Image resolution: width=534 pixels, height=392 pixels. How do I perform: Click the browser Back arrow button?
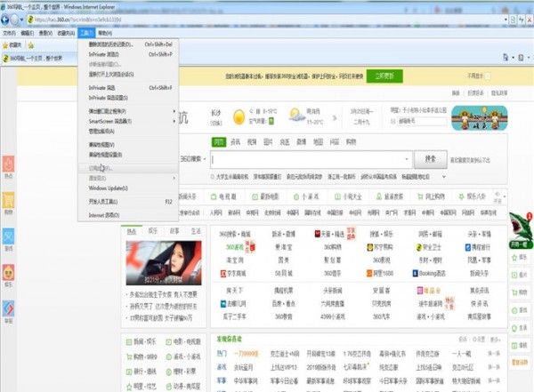point(4,20)
